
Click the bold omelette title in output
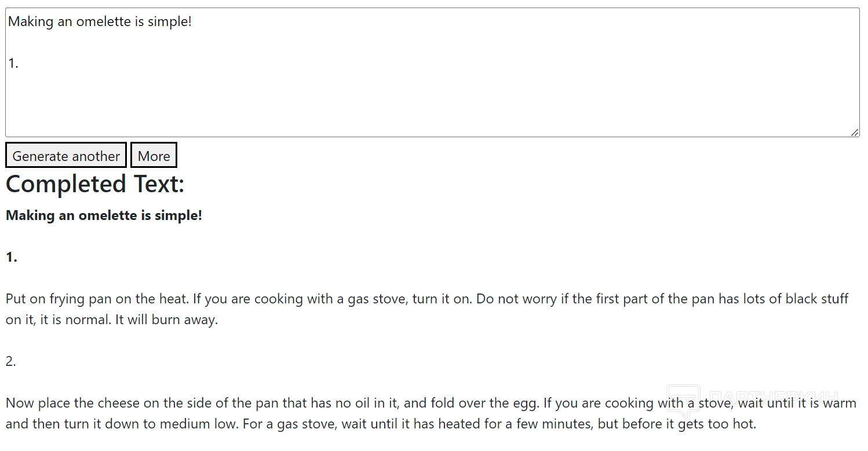(104, 215)
